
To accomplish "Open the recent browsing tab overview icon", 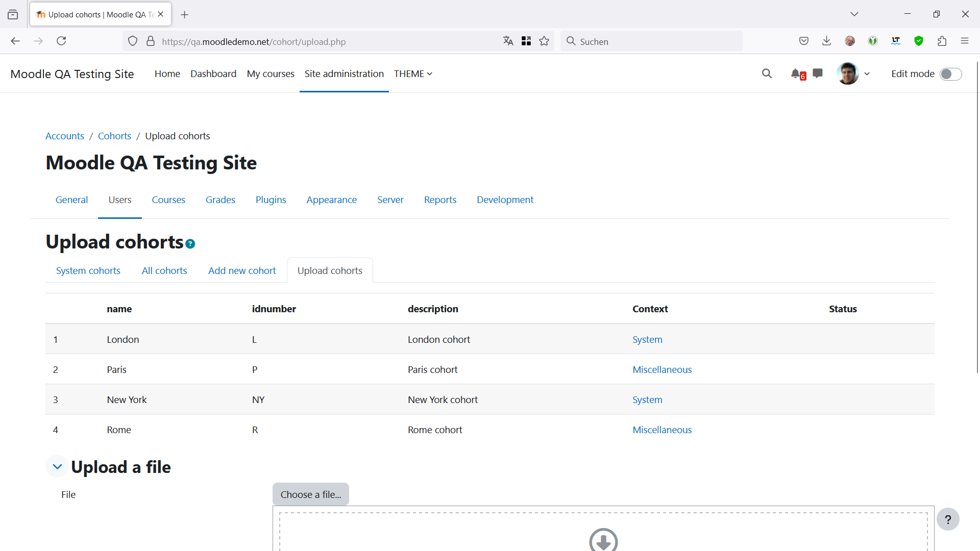I will click(x=13, y=15).
